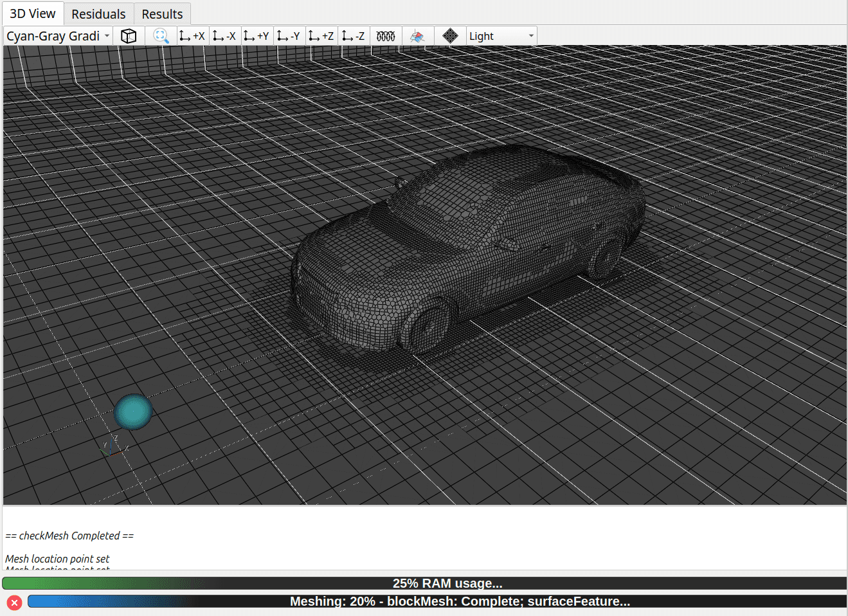Click the coil/spring toolbar icon
848x616 pixels.
click(x=386, y=36)
